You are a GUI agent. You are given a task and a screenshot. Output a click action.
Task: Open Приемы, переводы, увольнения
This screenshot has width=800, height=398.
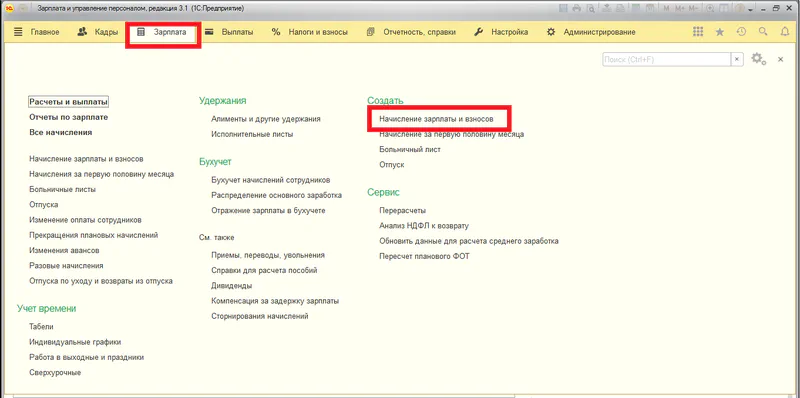[268, 255]
